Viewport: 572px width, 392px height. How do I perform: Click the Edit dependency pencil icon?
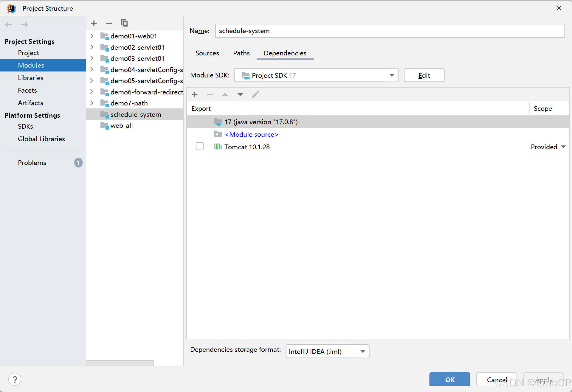coord(256,94)
